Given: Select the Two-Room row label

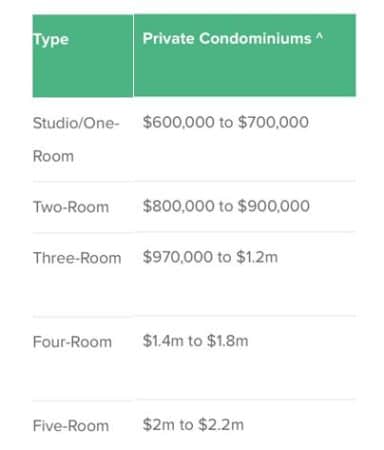Looking at the screenshot, I should click(71, 207).
